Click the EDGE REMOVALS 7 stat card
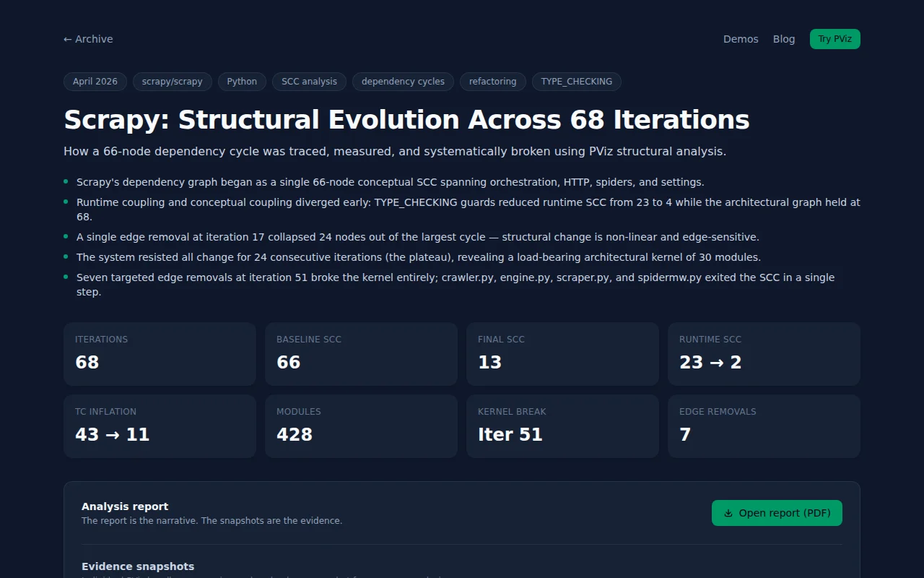Image resolution: width=924 pixels, height=578 pixels. [x=764, y=426]
